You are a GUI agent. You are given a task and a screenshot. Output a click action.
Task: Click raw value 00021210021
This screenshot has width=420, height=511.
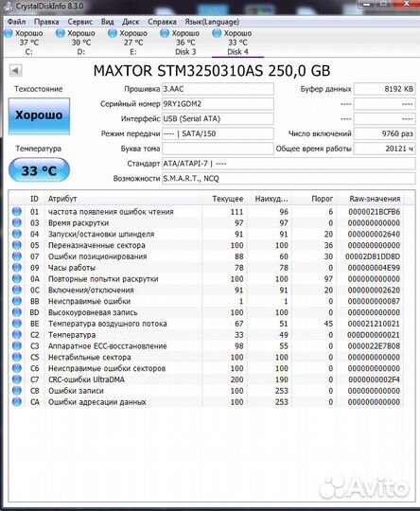374,324
